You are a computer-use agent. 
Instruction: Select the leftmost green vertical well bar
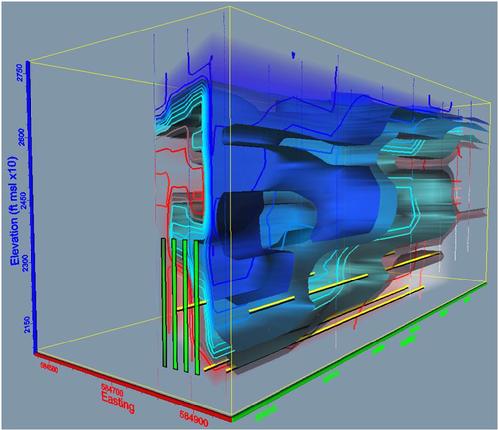tap(164, 303)
